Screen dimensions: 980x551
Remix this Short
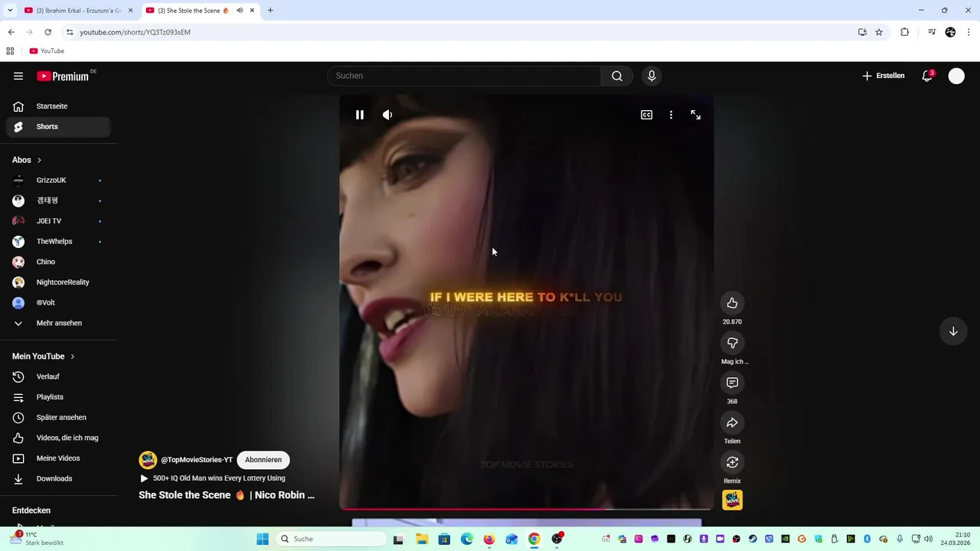click(733, 462)
